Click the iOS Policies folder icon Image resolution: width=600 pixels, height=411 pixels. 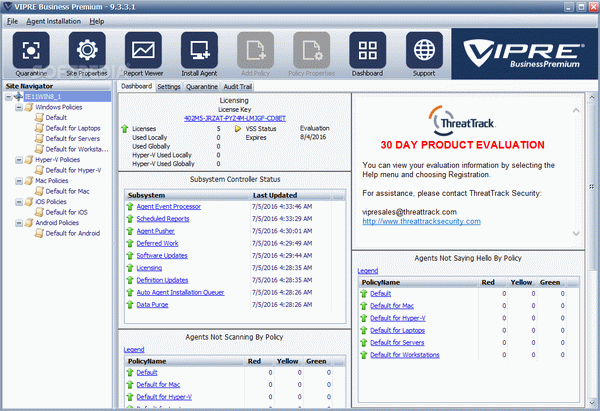(29, 202)
